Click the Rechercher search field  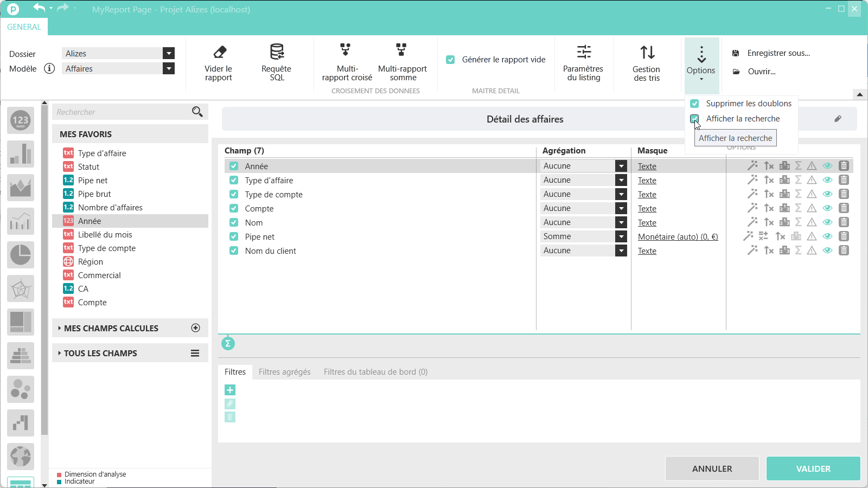122,112
